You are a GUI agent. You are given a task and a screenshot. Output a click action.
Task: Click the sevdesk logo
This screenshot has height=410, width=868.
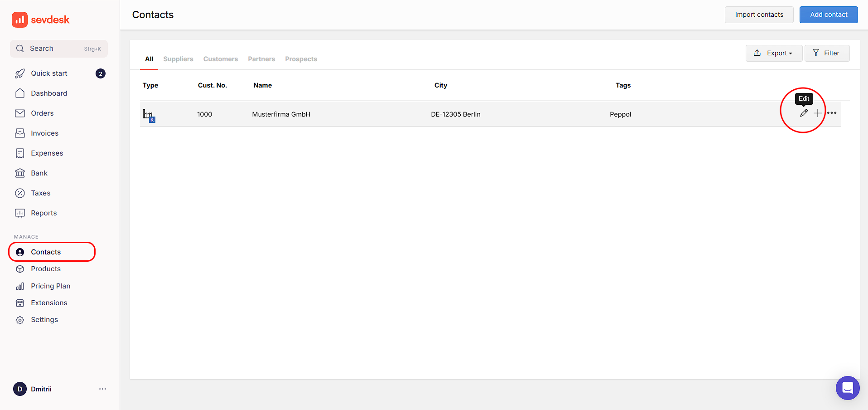[x=41, y=20]
